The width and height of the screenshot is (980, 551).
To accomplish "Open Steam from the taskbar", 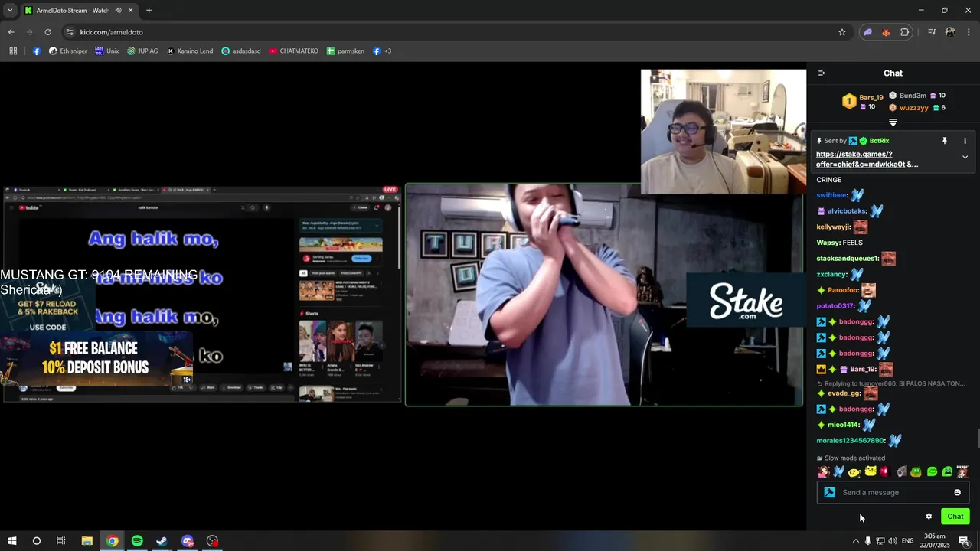I will click(x=162, y=541).
